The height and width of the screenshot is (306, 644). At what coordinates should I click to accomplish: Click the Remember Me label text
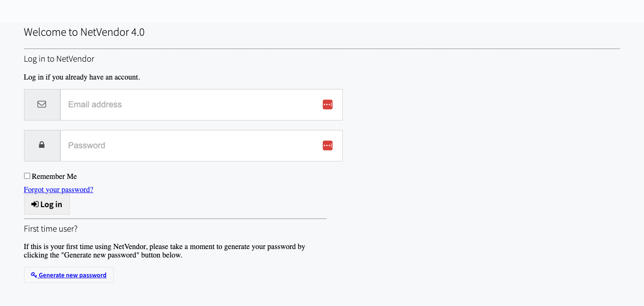[54, 177]
